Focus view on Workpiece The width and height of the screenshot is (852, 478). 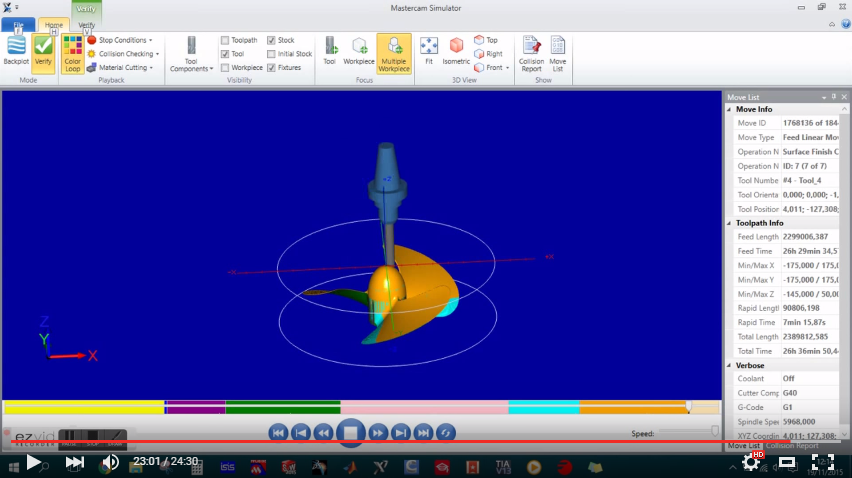[359, 51]
